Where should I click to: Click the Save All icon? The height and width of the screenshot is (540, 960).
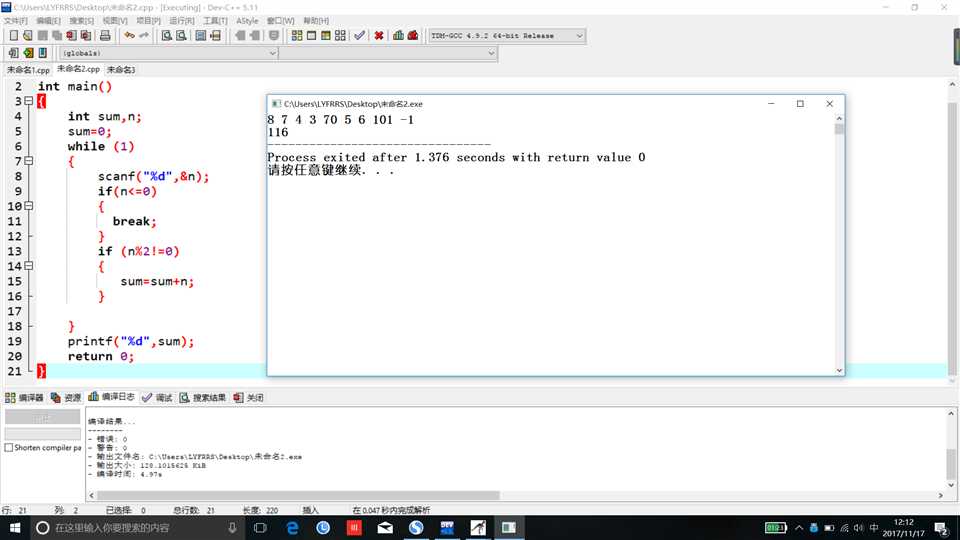tap(57, 36)
